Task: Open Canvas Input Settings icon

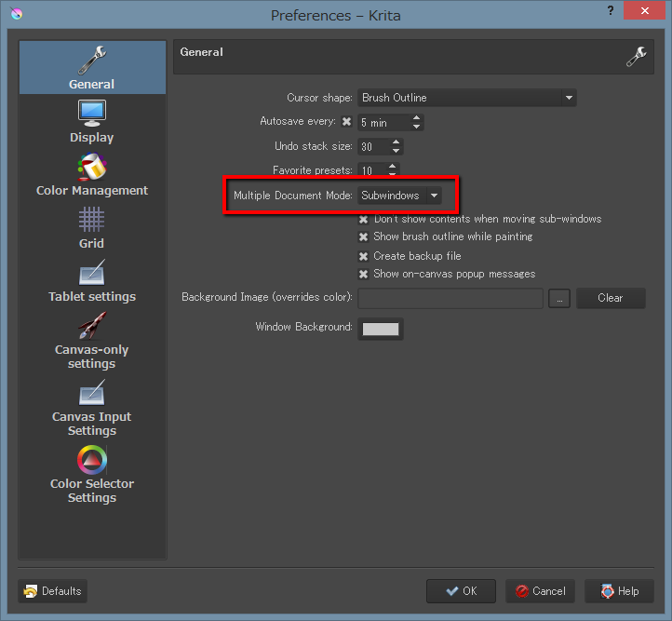Action: point(92,393)
